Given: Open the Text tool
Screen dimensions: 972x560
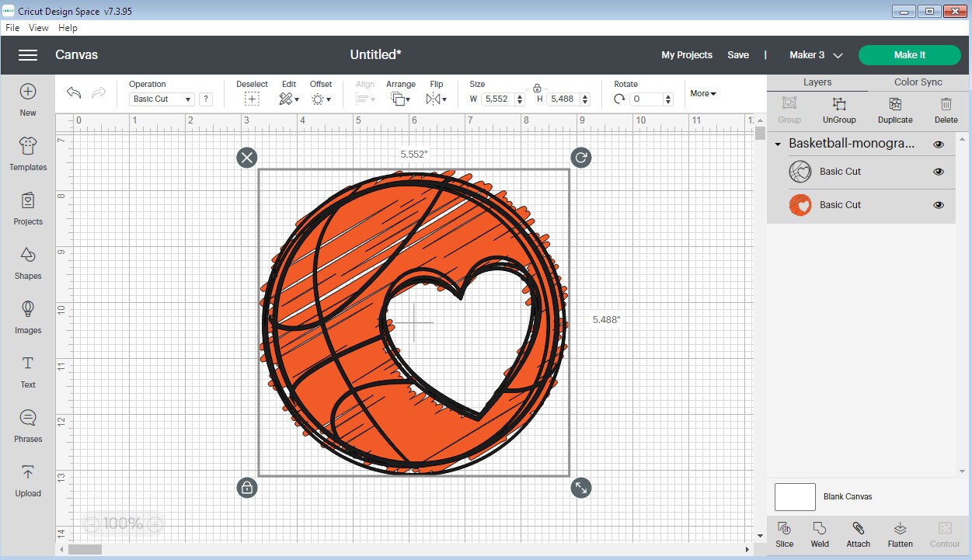Looking at the screenshot, I should pos(27,369).
